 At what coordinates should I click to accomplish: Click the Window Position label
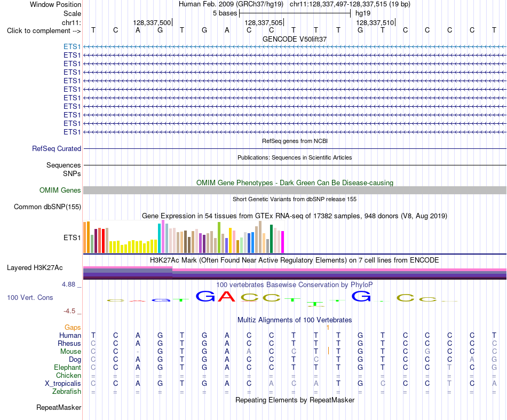click(x=56, y=4)
